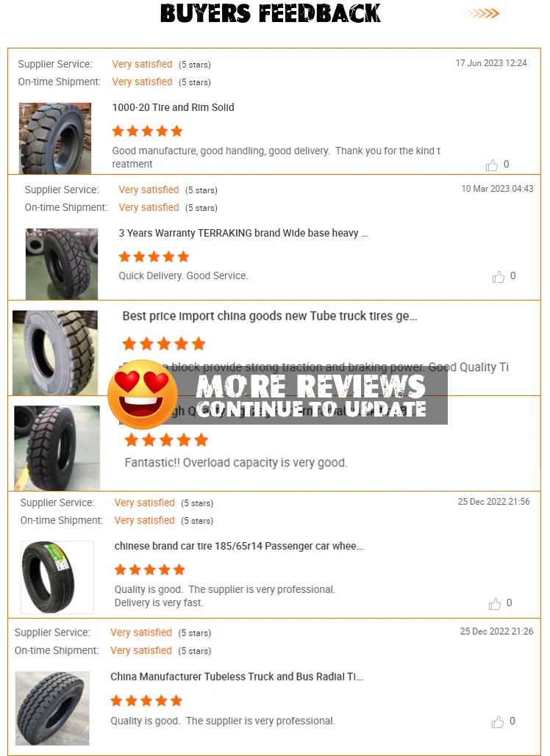Click thumbs-up icon on 1000-20 Tire review

coord(492,165)
